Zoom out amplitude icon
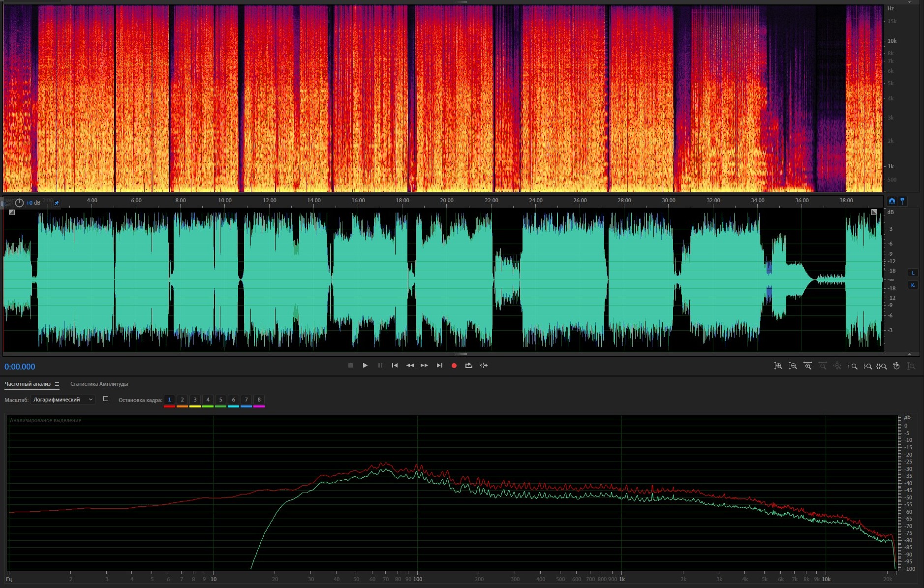Screen dimensions: 924x588 (x=793, y=366)
